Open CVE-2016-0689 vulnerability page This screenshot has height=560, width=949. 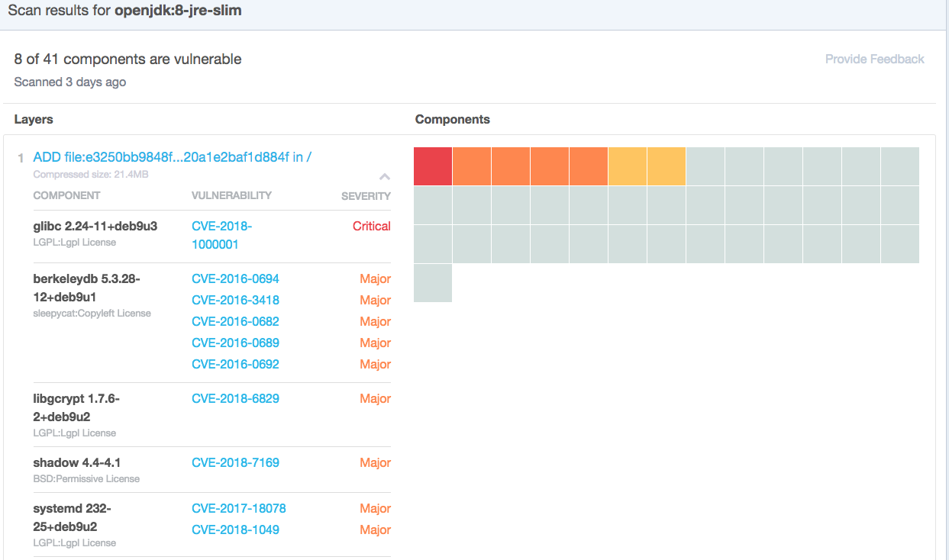click(235, 343)
